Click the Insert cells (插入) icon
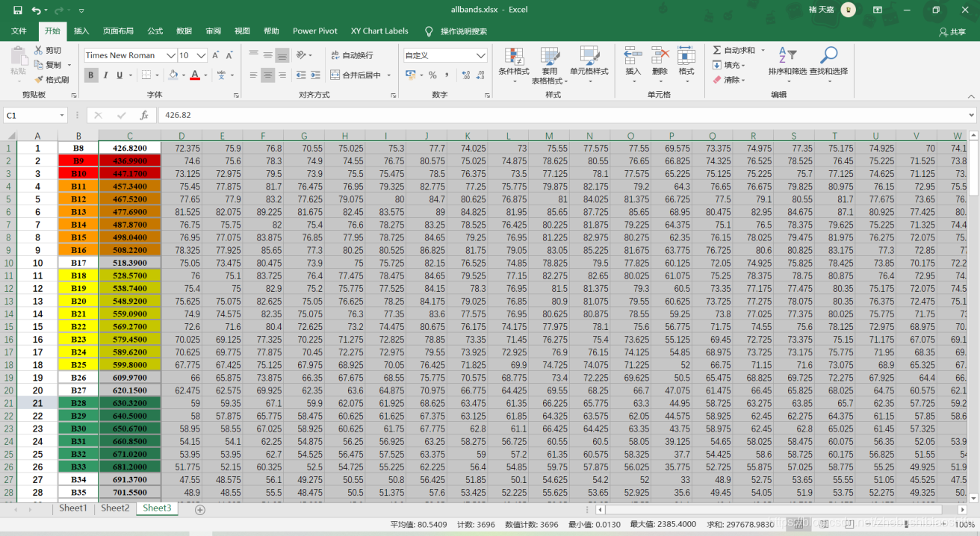The height and width of the screenshot is (536, 980). click(633, 55)
